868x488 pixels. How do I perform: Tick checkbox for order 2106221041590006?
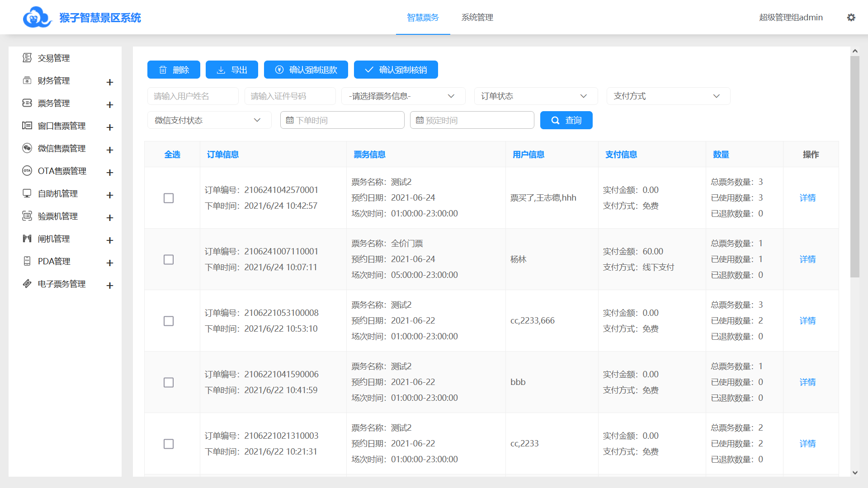169,382
